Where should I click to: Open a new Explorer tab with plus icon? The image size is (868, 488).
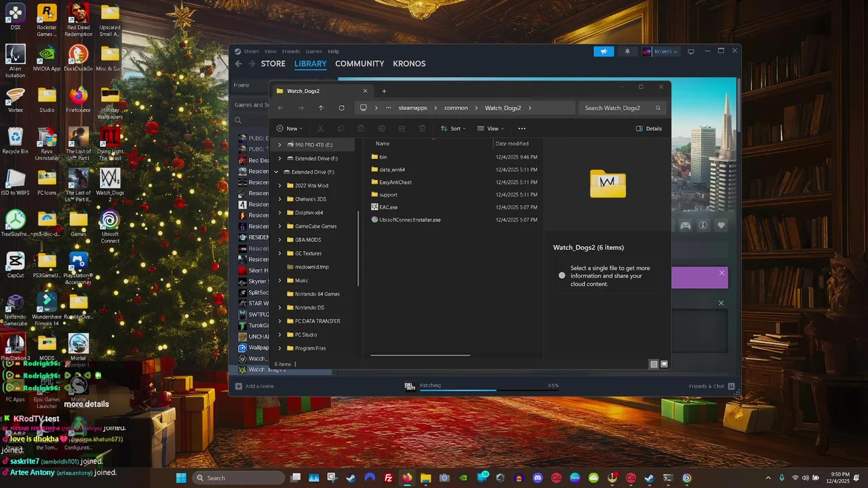(x=384, y=91)
